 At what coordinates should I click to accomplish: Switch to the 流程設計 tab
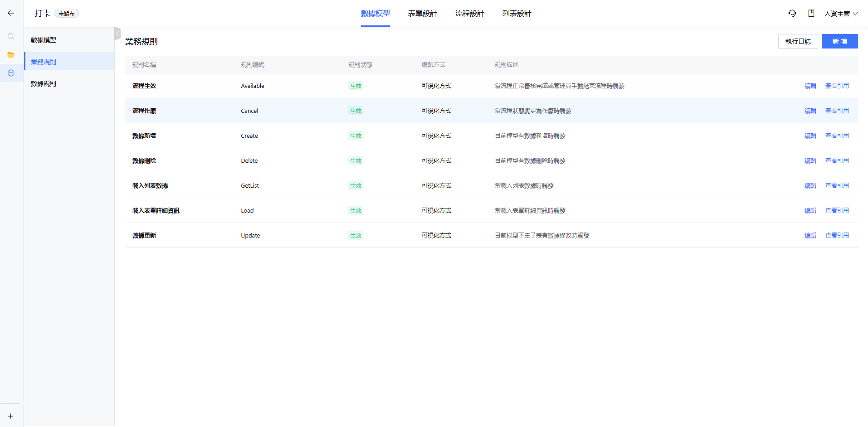(469, 14)
